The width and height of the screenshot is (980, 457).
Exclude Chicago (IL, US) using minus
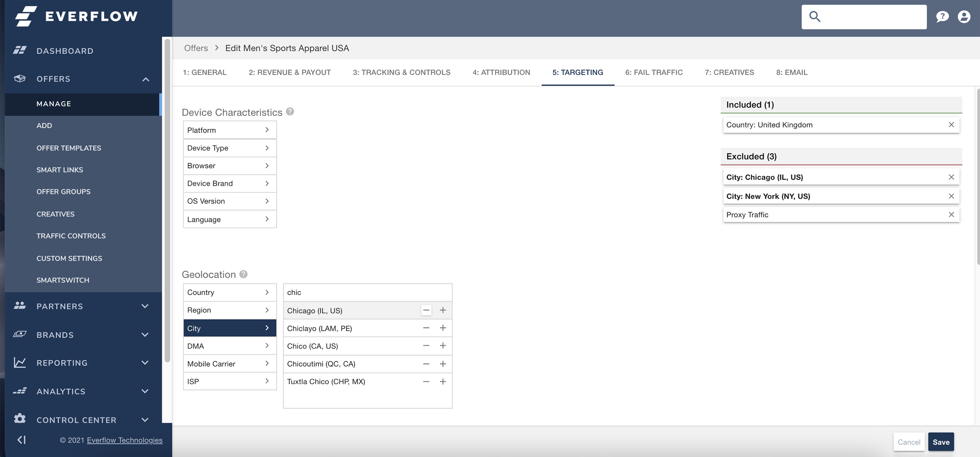(x=426, y=310)
